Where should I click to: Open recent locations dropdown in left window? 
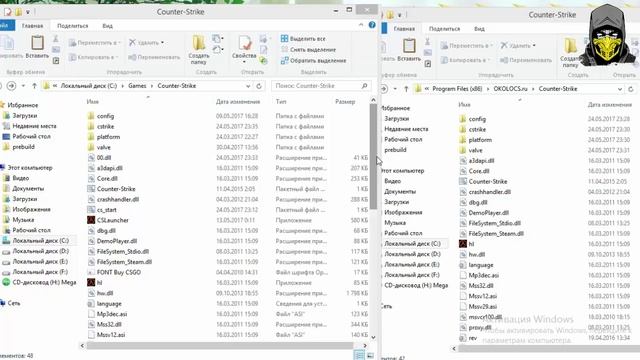coord(24,86)
